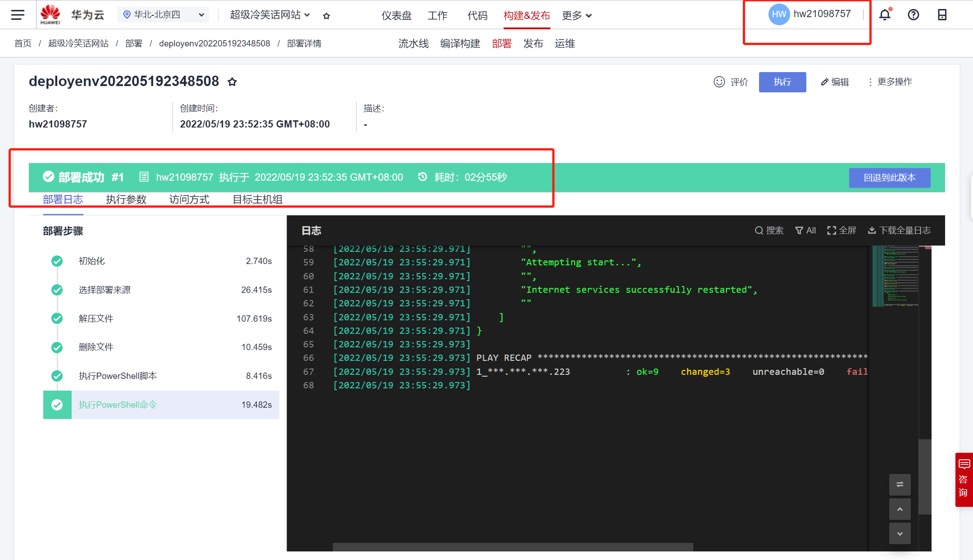The width and height of the screenshot is (973, 560).
Task: Favorite the deployenv202205192348508 task via star
Action: (232, 82)
